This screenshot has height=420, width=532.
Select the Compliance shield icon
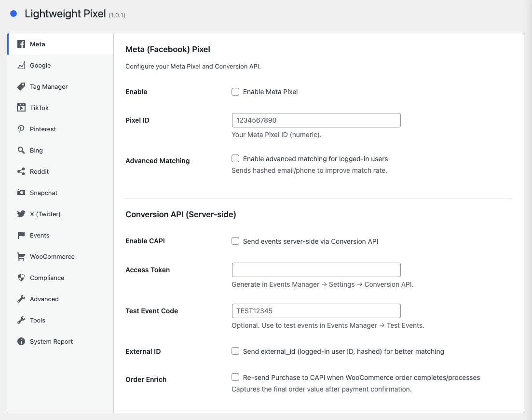[21, 278]
